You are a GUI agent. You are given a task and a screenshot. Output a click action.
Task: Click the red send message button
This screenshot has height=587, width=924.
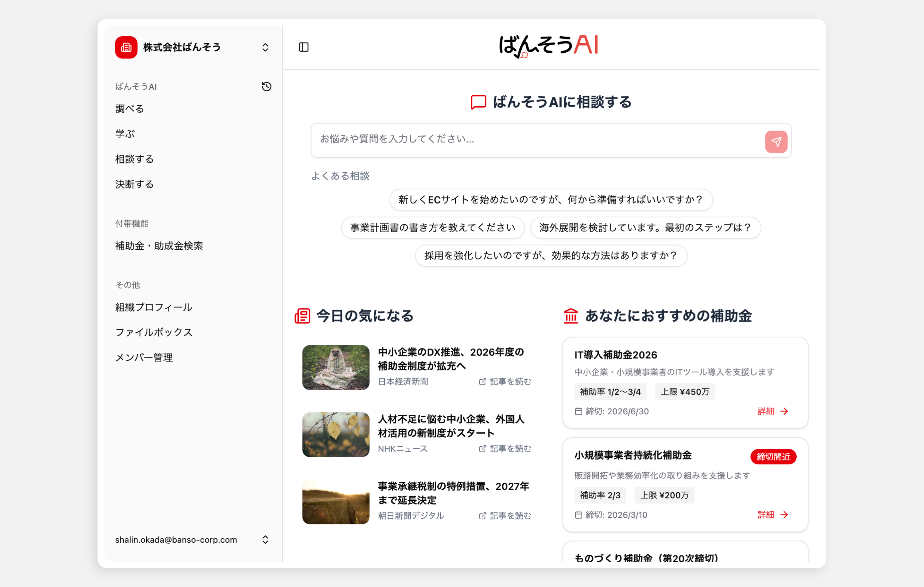click(x=776, y=142)
